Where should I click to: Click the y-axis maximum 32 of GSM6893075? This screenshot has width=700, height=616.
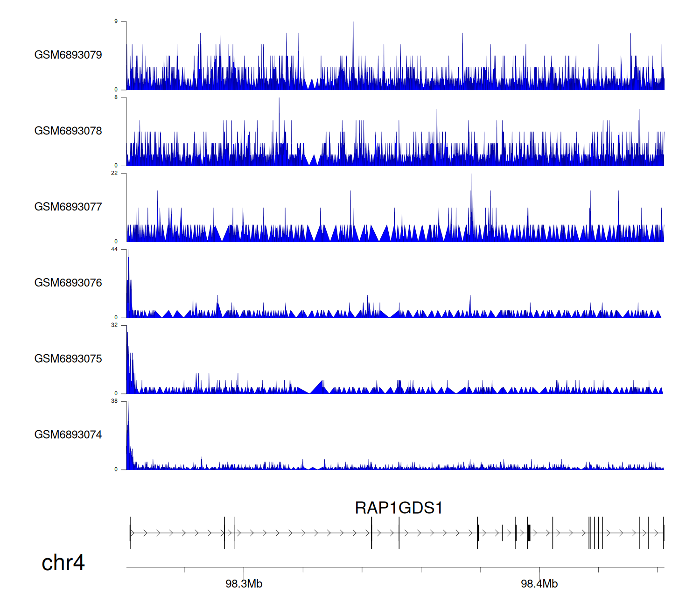point(114,325)
